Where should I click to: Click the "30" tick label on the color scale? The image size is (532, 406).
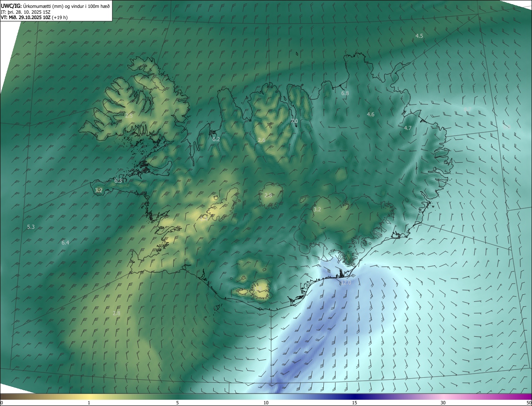[443, 403]
